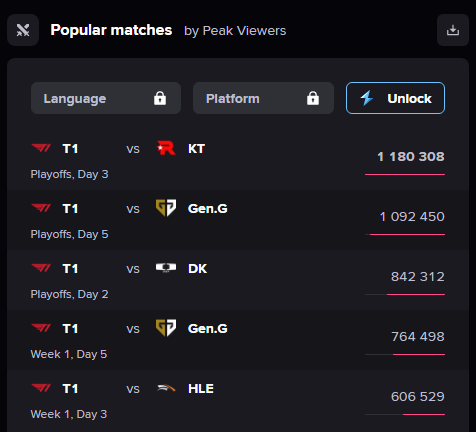This screenshot has height=432, width=476.
Task: Open the Platform filter dropdown
Action: (263, 98)
